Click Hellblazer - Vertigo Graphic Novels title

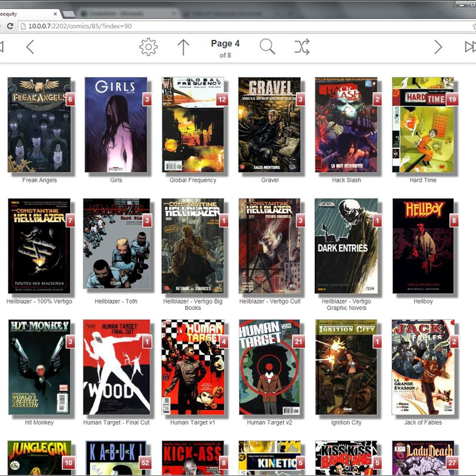(346, 305)
